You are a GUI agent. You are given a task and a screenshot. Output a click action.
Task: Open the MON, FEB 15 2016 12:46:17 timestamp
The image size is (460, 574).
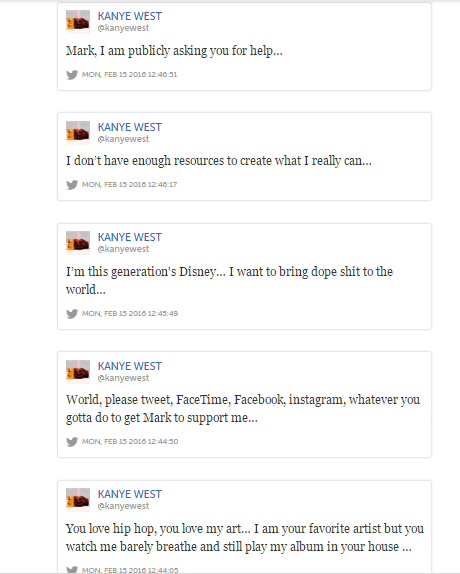[x=130, y=184]
